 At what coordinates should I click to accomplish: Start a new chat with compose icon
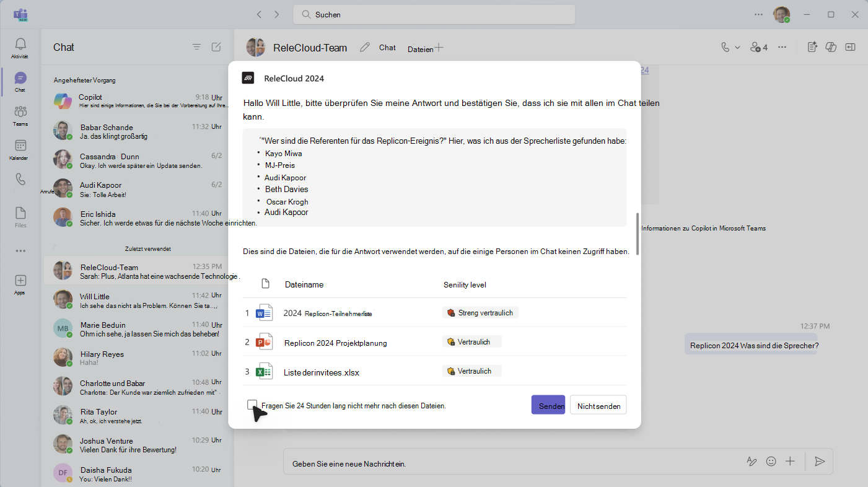click(216, 47)
